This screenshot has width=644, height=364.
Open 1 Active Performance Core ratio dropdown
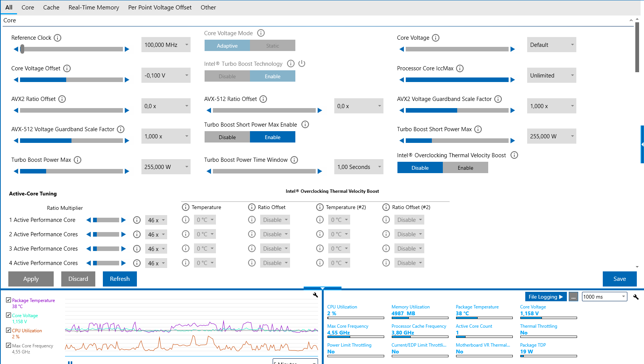(156, 220)
